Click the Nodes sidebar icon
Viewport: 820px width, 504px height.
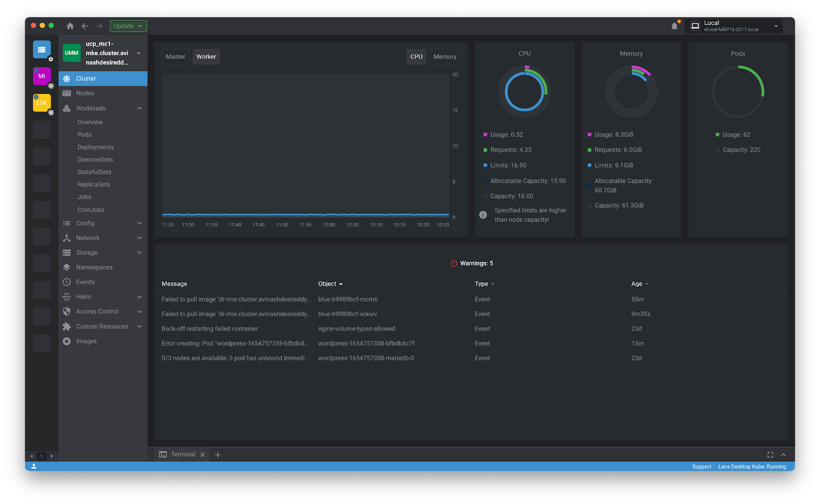tap(67, 93)
